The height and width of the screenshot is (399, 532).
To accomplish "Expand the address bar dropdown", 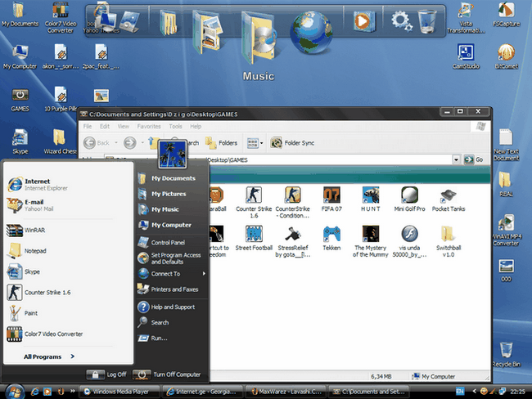I will point(456,159).
